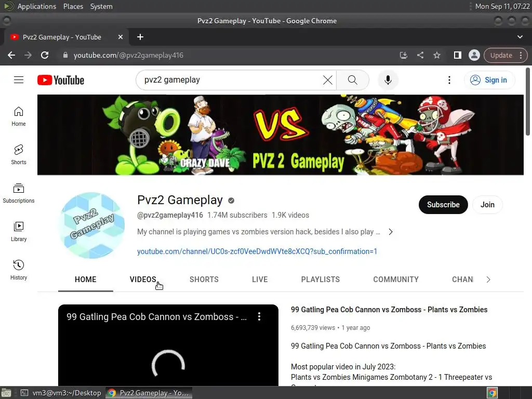The image size is (532, 399).
Task: Open YouTube settings three-dot menu near Sign in
Action: click(449, 80)
